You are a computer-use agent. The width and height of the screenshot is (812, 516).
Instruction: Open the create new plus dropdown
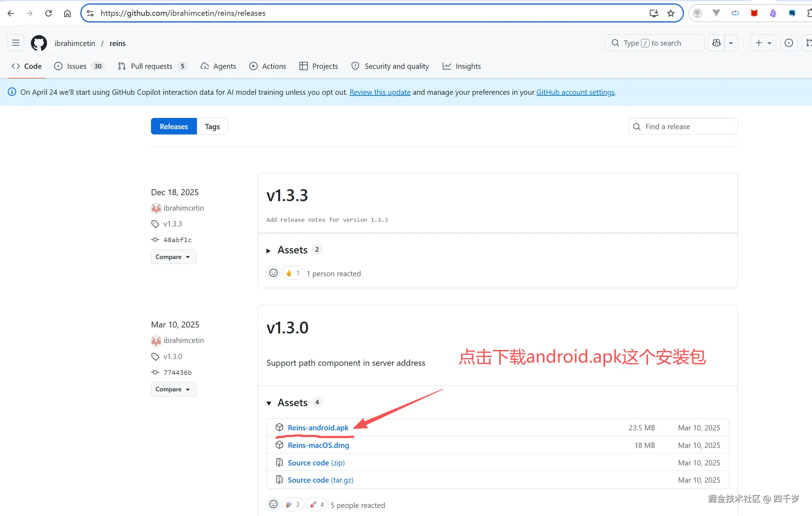pos(763,43)
